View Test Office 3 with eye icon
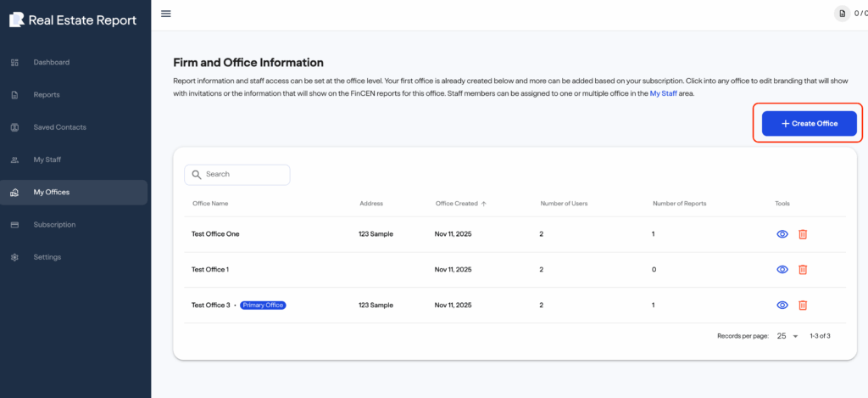 pyautogui.click(x=782, y=306)
